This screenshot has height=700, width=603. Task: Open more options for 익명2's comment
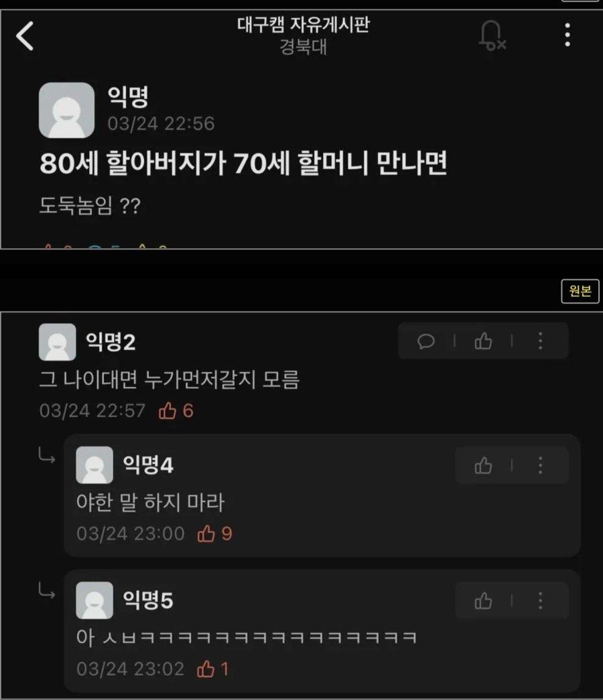click(541, 341)
